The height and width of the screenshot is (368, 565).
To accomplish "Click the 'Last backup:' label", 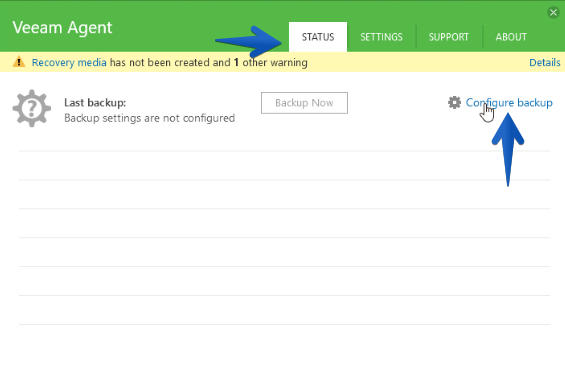I will click(95, 103).
